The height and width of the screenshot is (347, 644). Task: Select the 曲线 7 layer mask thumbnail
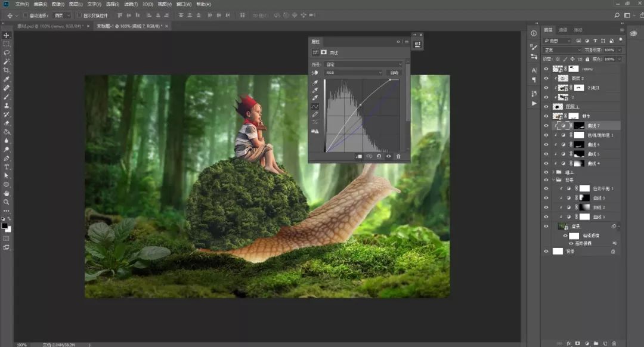pyautogui.click(x=579, y=126)
